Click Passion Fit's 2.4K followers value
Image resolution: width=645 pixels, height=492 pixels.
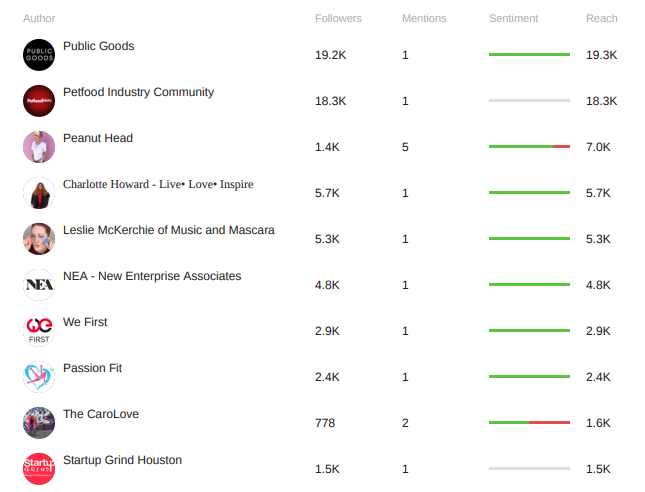click(327, 377)
